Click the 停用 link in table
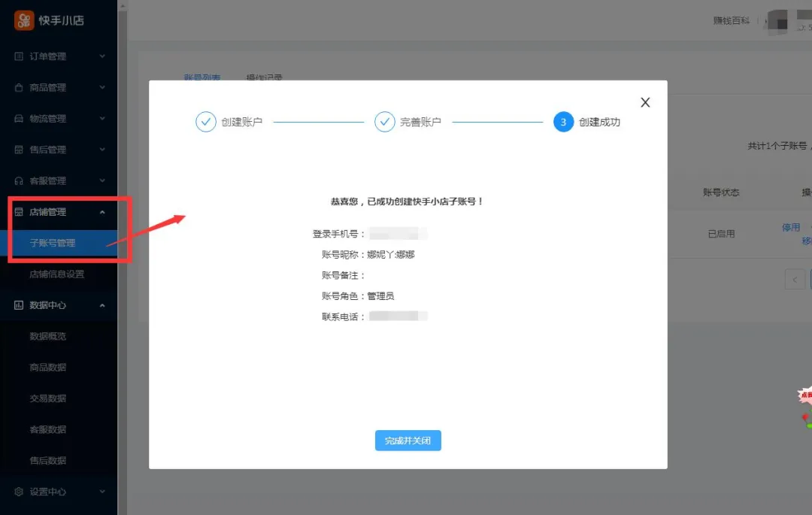The image size is (812, 515). 791,227
